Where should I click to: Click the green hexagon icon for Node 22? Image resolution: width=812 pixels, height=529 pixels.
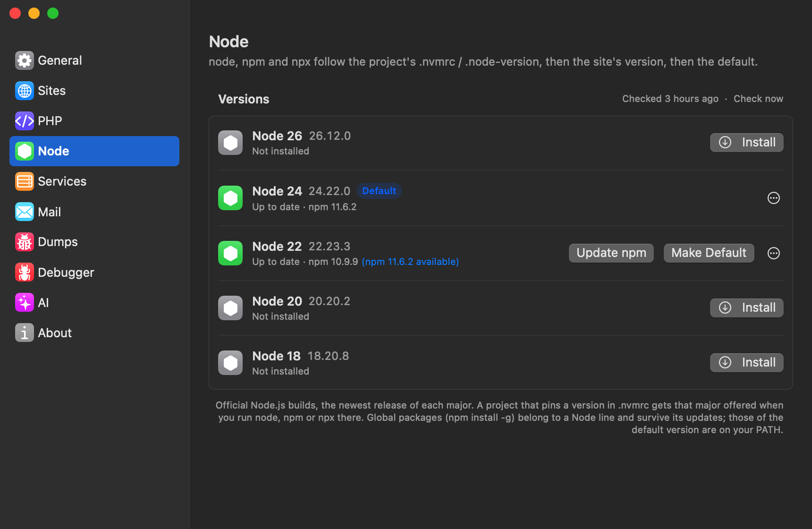(230, 253)
